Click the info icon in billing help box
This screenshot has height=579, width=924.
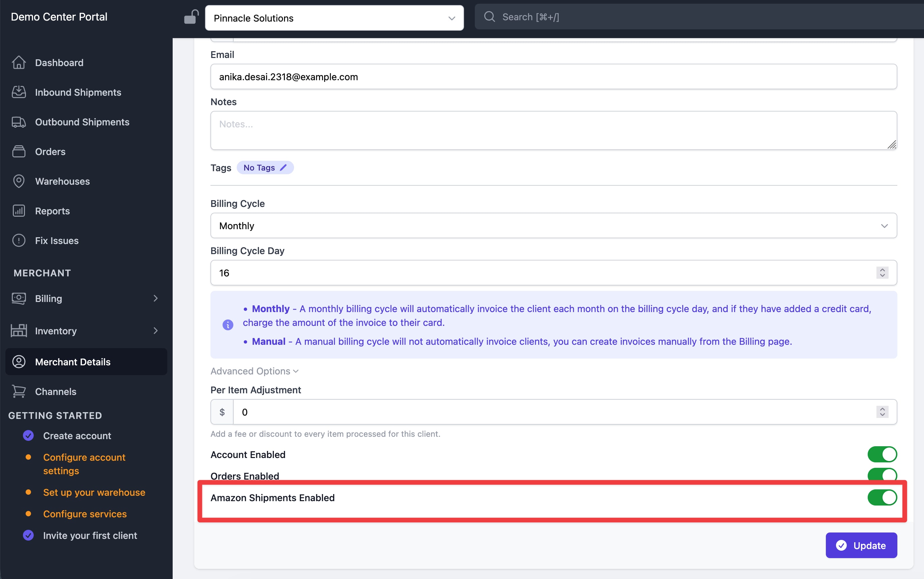coord(228,325)
